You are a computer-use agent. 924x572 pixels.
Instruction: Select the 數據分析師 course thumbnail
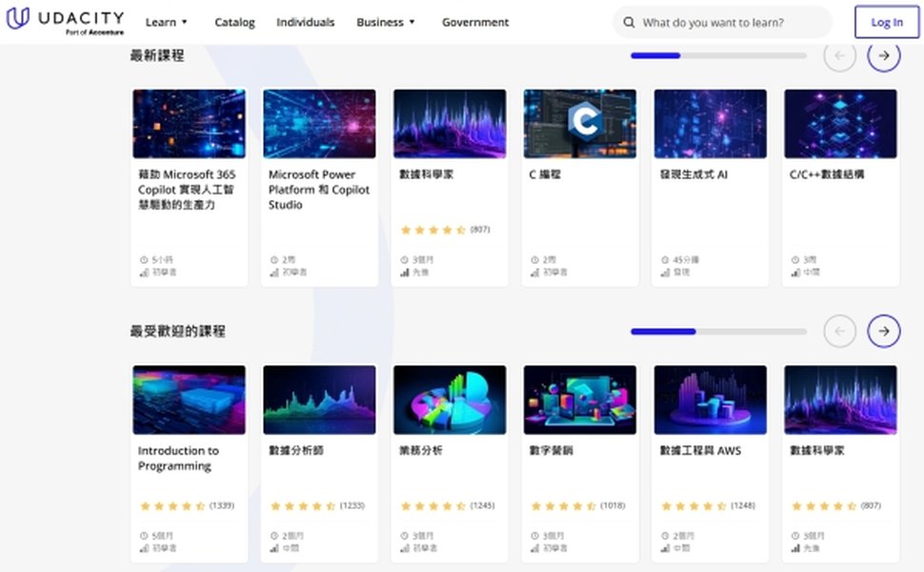coord(319,399)
